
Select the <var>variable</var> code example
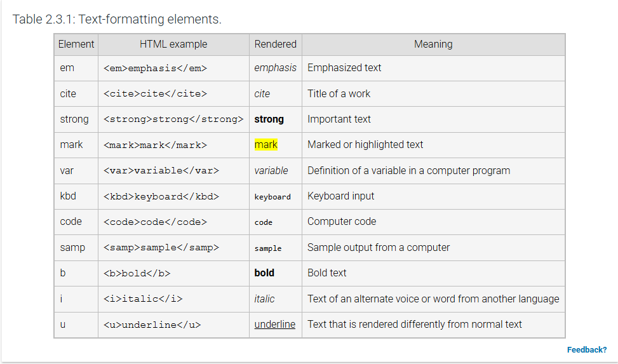tap(161, 171)
